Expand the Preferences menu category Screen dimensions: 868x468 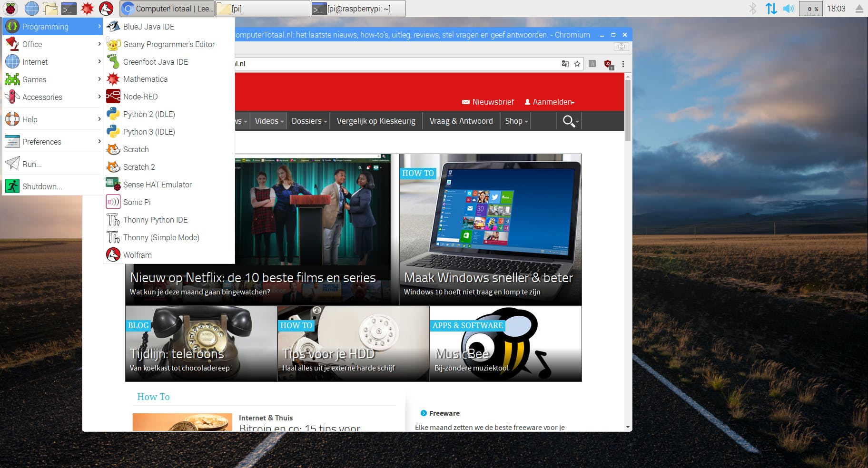click(x=53, y=142)
